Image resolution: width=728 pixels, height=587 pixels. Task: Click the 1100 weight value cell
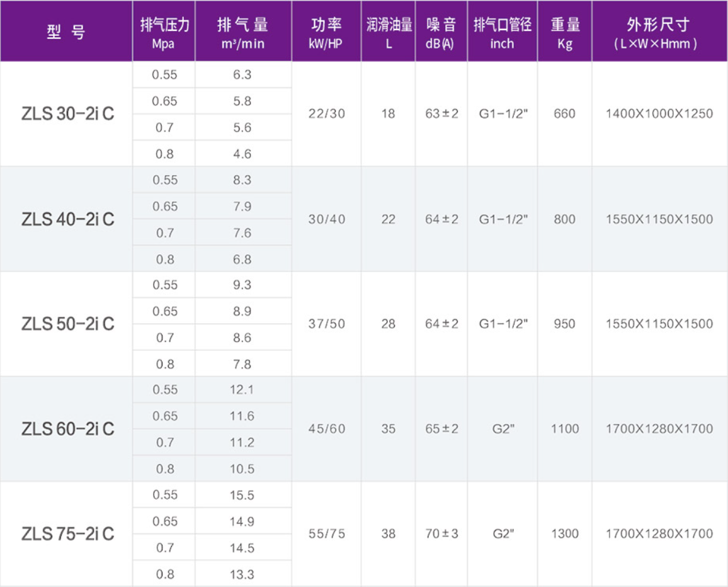coord(564,429)
